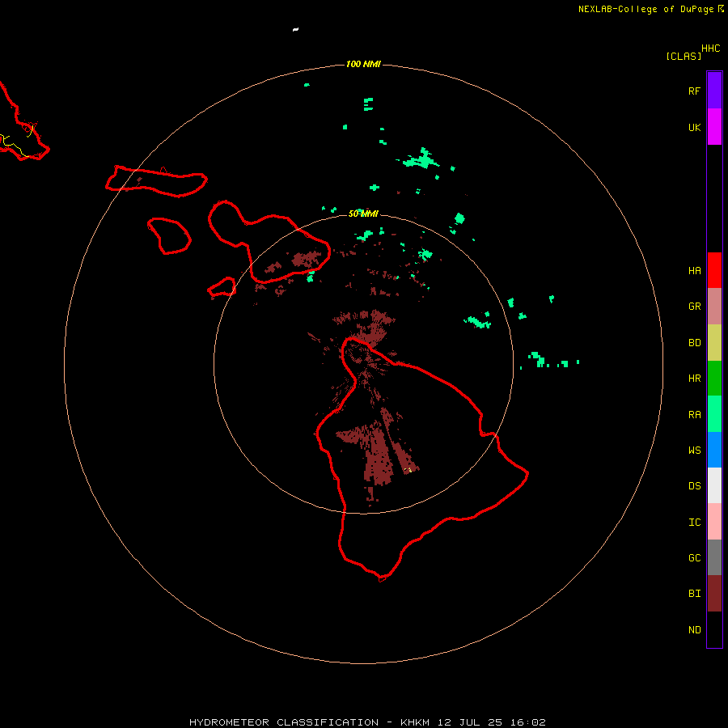Pick the HR dark green legend swatch
Viewport: 728px width, 728px height.
click(x=714, y=379)
